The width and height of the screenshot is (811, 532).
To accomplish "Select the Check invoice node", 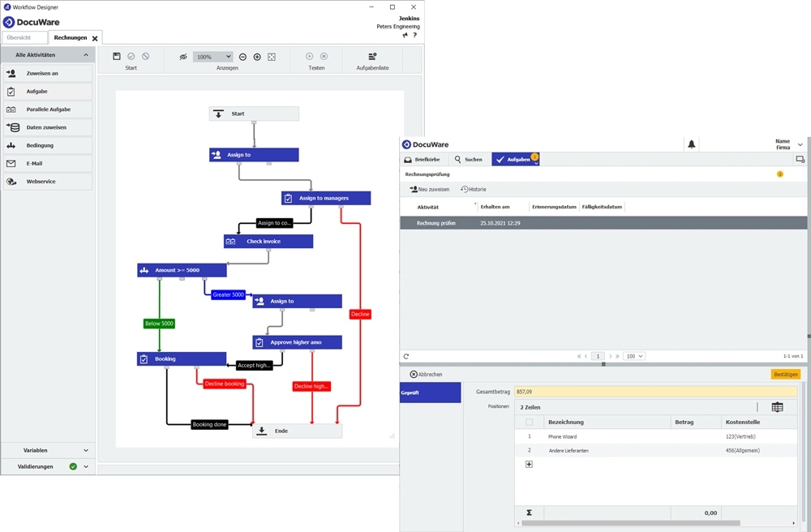I will click(268, 242).
